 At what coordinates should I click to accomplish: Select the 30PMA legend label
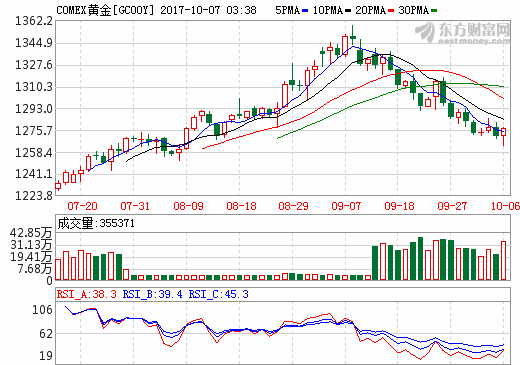[414, 10]
